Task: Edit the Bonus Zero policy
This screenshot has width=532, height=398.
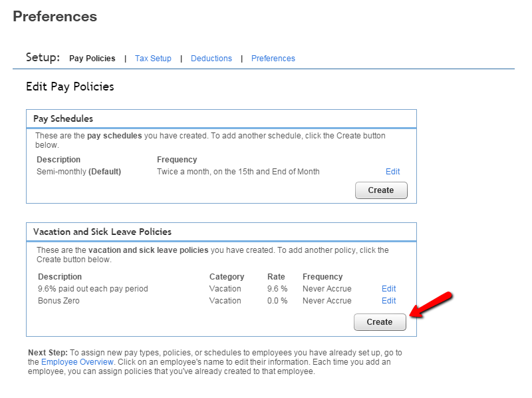Action: coord(388,301)
